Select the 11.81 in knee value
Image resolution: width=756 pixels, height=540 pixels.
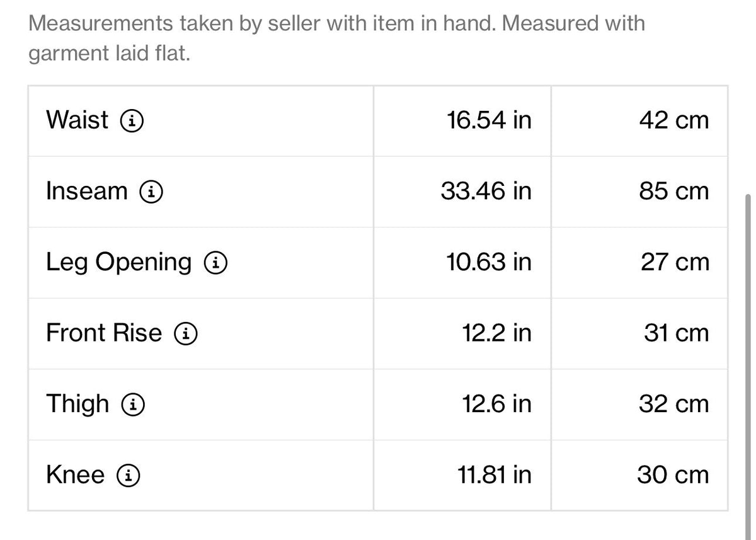coord(495,474)
